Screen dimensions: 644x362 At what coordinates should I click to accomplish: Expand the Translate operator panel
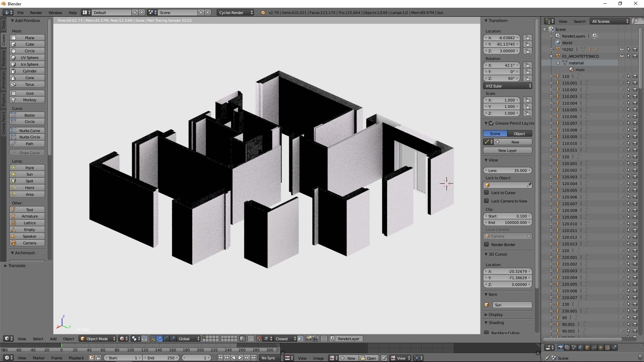click(x=5, y=266)
